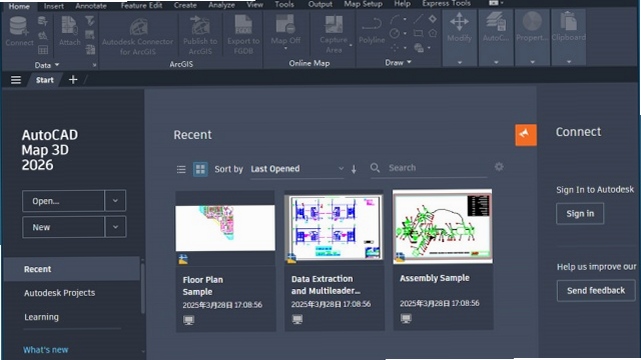Click the Publish to ArcGIS icon
This screenshot has width=641, height=360.
tap(200, 25)
